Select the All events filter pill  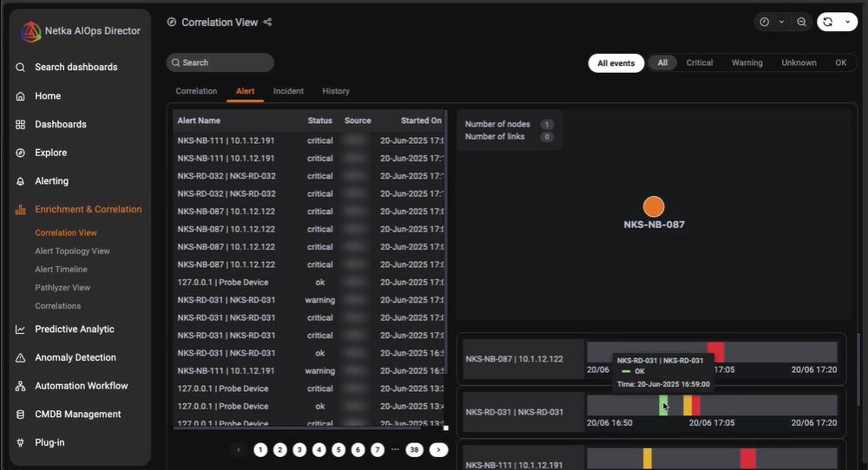[x=615, y=63]
